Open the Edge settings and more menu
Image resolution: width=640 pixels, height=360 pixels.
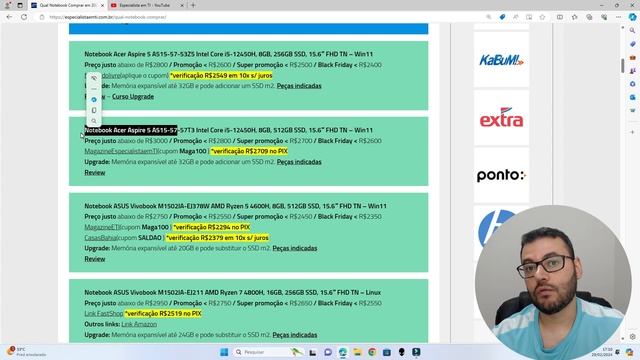619,17
